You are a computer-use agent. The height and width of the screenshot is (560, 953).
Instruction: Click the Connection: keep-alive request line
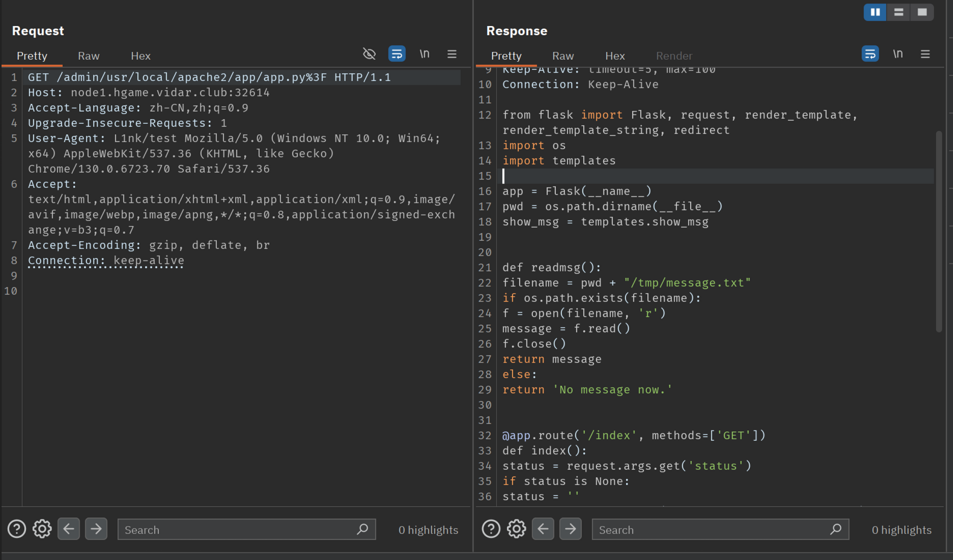click(106, 261)
